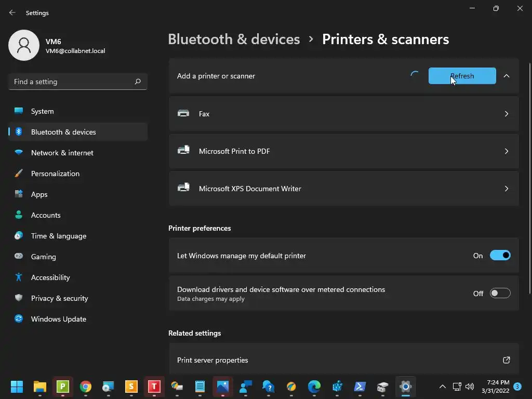Click the VM6@collabnet.local account text
Viewport: 532px width, 399px height.
click(x=75, y=51)
